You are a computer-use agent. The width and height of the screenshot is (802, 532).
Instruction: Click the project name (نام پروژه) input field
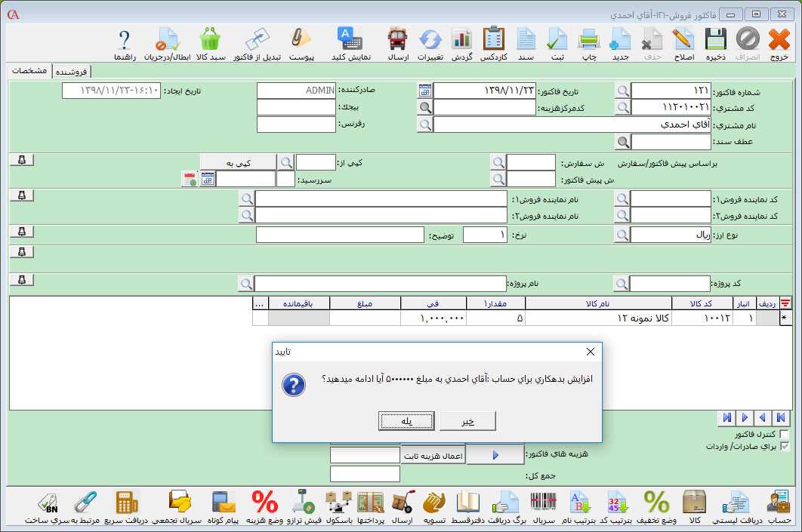point(380,284)
